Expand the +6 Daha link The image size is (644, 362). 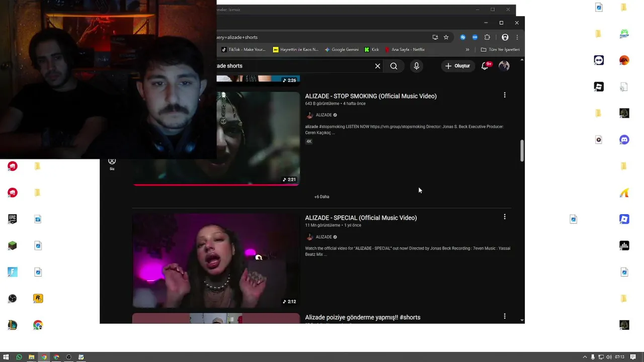[321, 197]
